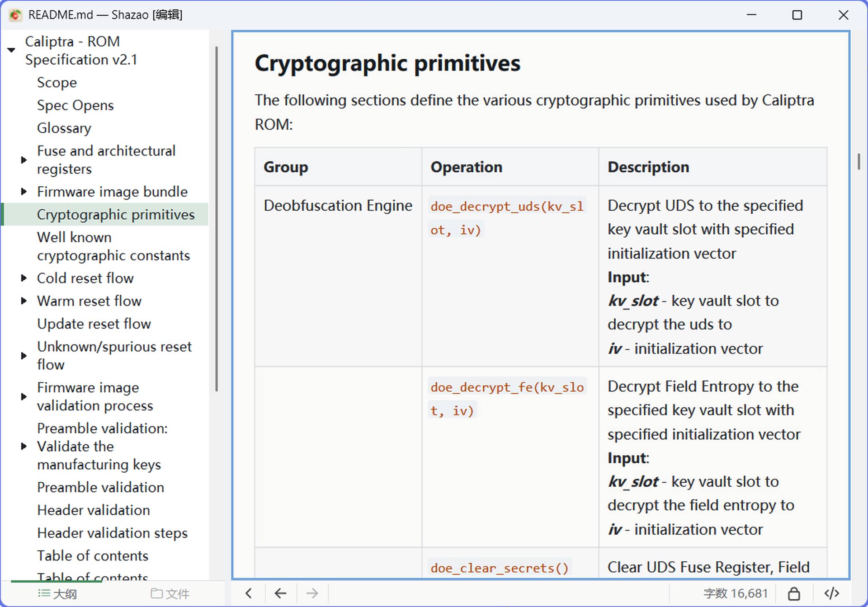The height and width of the screenshot is (607, 868).
Task: Click the Group table header cell
Action: 338,167
